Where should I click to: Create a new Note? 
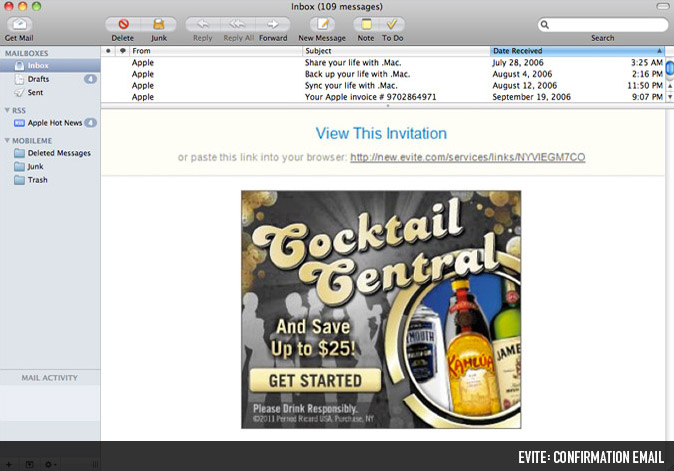(366, 24)
